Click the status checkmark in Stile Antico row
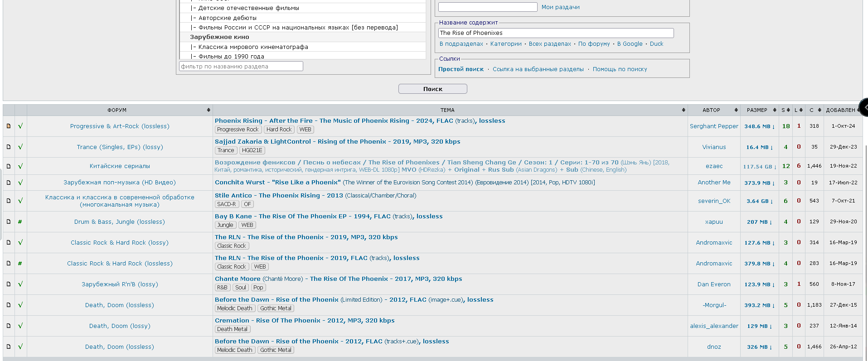Screen dimensions: 868x361 point(20,201)
